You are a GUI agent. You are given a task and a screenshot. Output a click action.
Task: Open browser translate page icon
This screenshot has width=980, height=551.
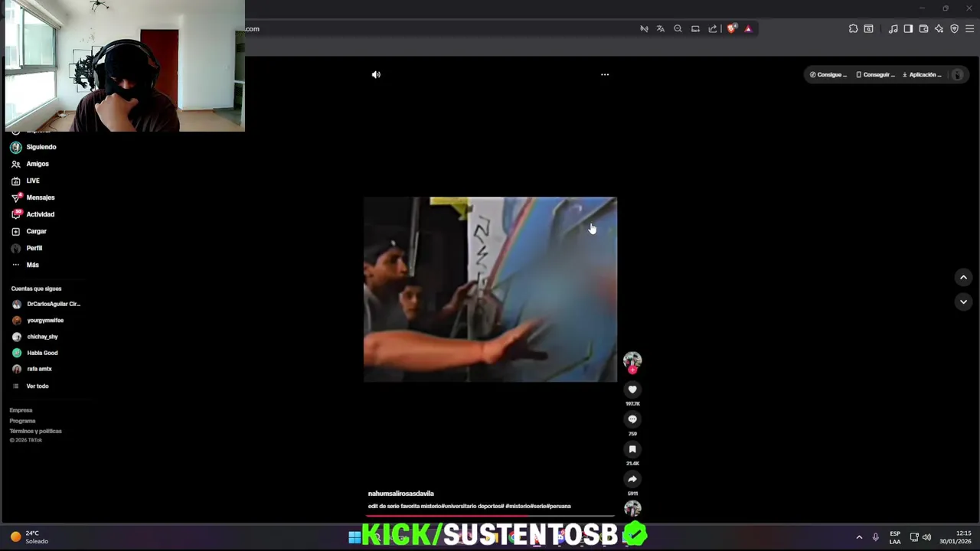coord(661,29)
